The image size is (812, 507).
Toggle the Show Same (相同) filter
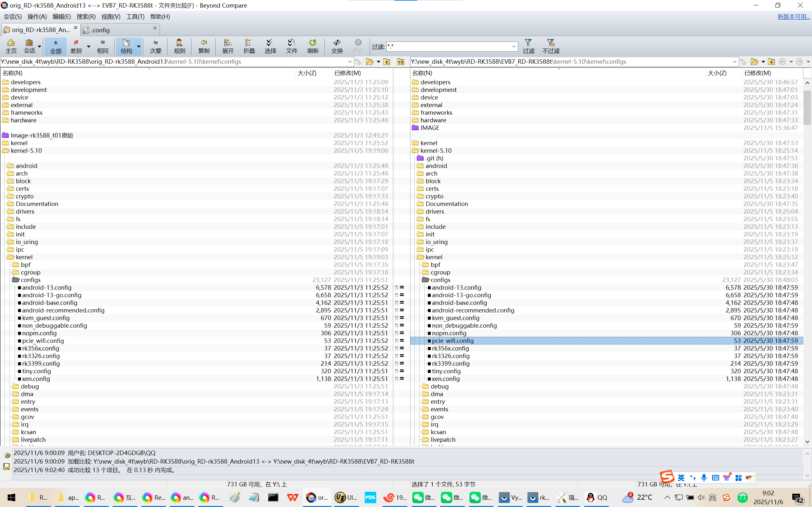tap(102, 46)
